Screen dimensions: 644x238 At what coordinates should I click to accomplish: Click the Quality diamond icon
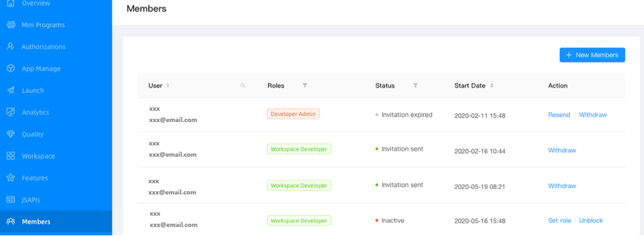11,134
